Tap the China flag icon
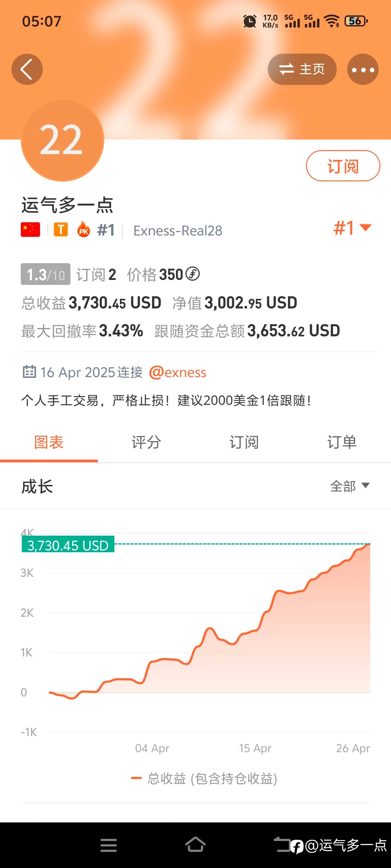Viewport: 391px width, 868px height. 30,230
